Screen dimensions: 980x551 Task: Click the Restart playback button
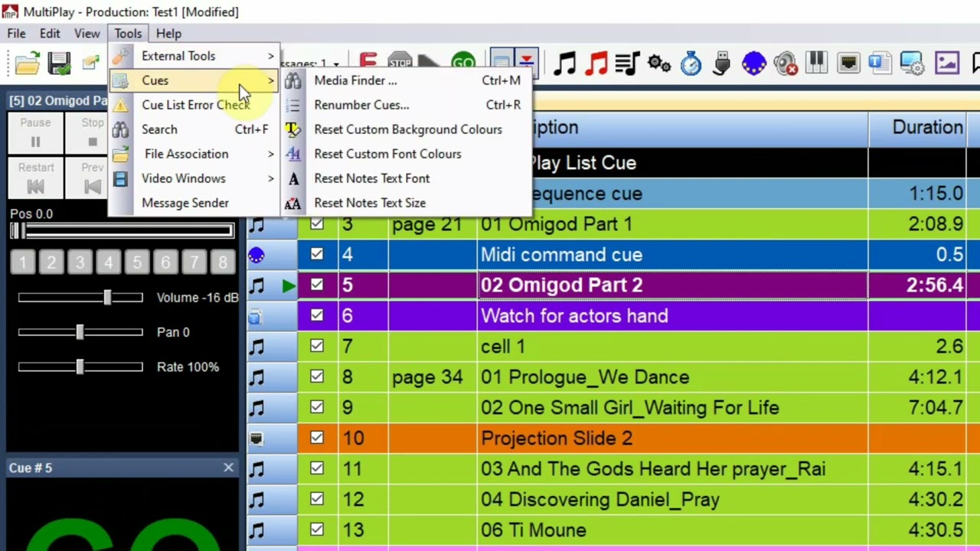35,178
